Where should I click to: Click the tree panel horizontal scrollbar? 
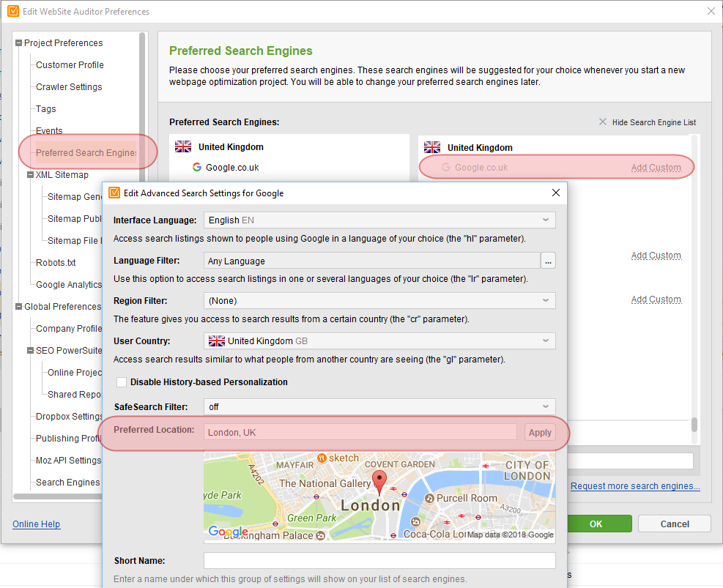point(58,496)
